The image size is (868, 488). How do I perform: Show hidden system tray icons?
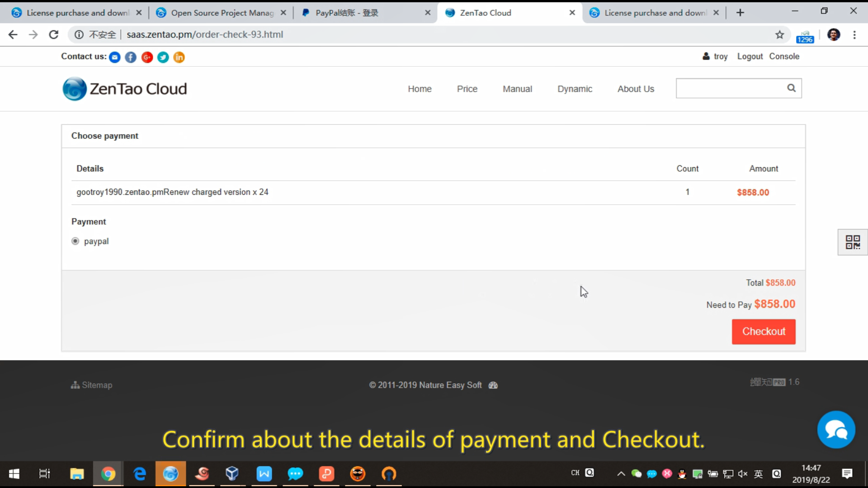pos(621,474)
